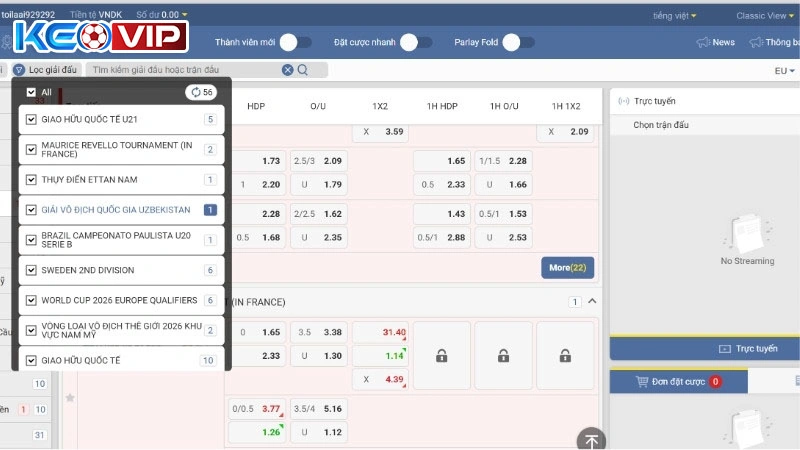The width and height of the screenshot is (800, 450).
Task: Click the refresh icon showing 56
Action: coord(201,92)
